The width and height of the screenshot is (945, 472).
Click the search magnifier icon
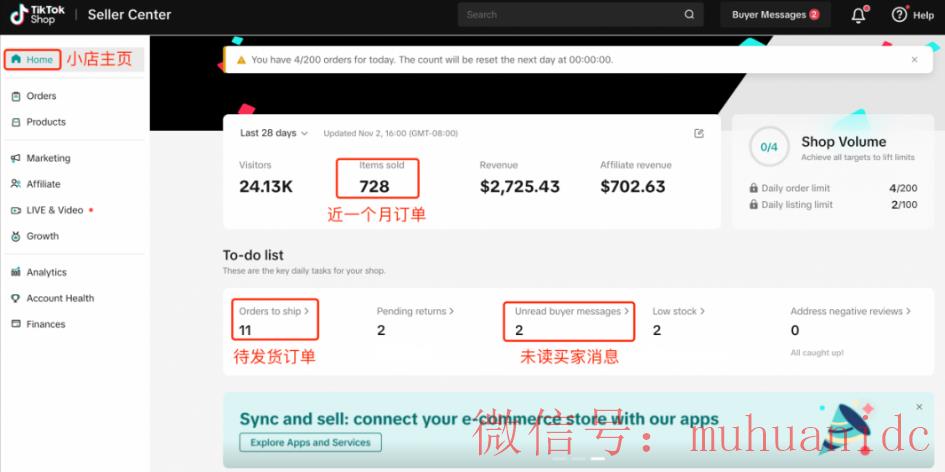click(689, 15)
